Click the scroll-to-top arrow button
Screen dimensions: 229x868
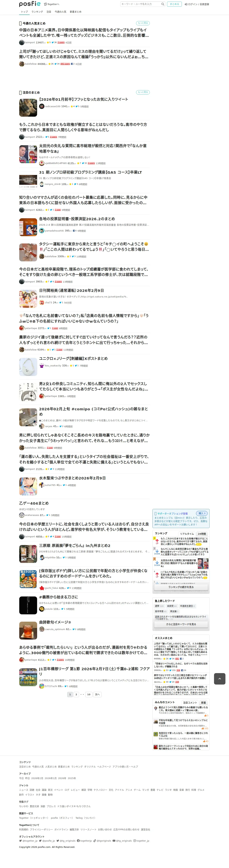pyautogui.click(x=220, y=679)
